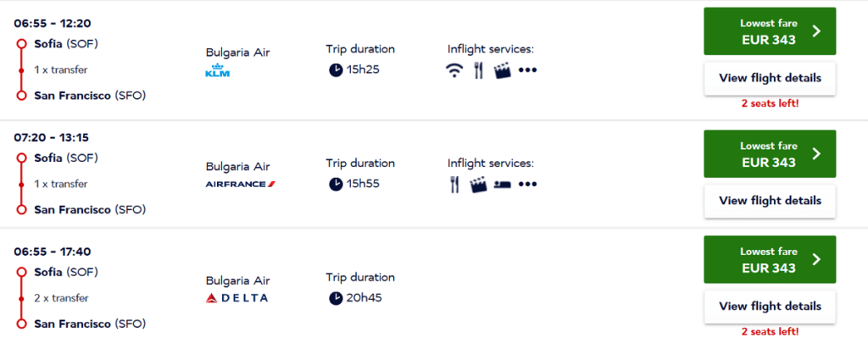Viewport: 868px width, 343px height.
Task: Click the Wi-Fi icon on the KLM flight
Action: pyautogui.click(x=454, y=70)
